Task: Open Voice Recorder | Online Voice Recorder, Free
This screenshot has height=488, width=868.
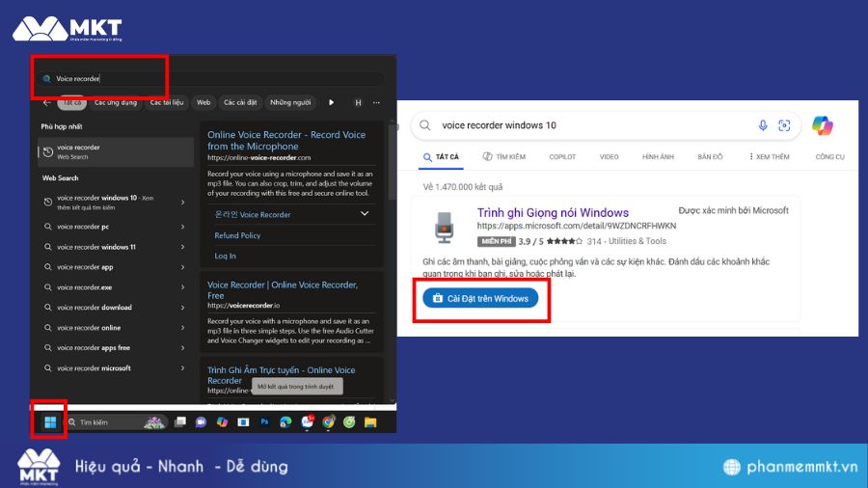Action: click(x=283, y=290)
